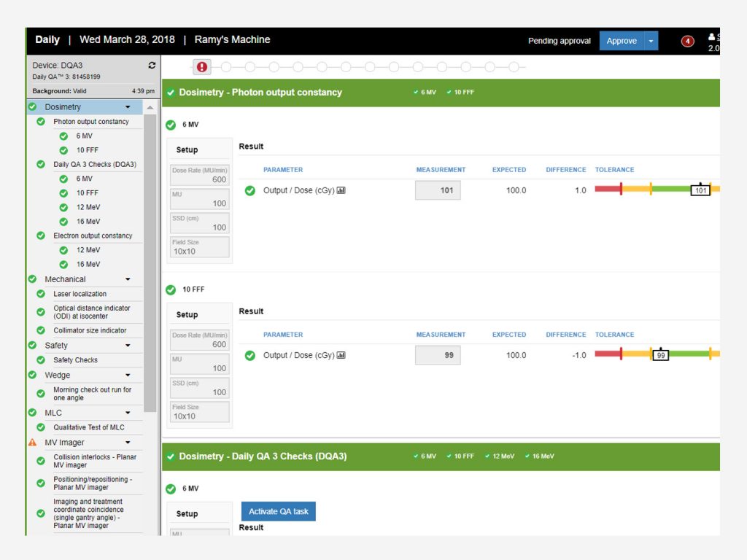This screenshot has width=747, height=560.
Task: Click the Approve button
Action: [622, 42]
